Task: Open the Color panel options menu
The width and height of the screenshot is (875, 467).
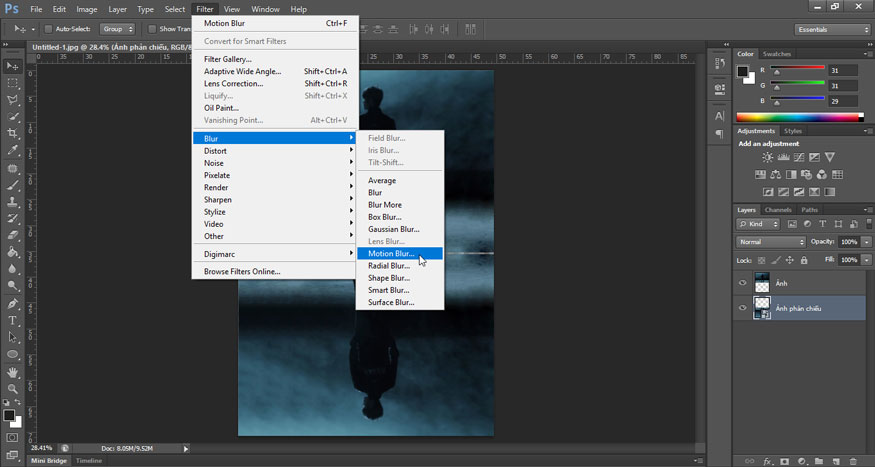Action: tap(867, 54)
